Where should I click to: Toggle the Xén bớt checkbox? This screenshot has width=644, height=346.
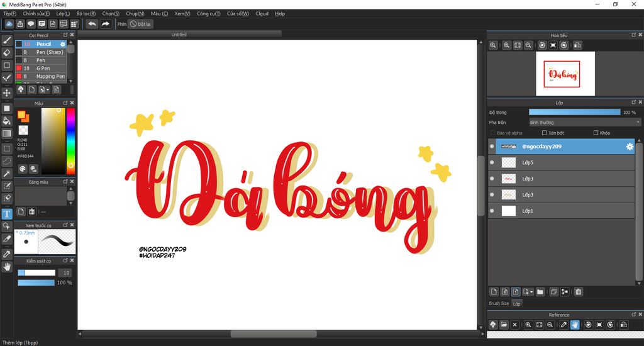pos(544,133)
